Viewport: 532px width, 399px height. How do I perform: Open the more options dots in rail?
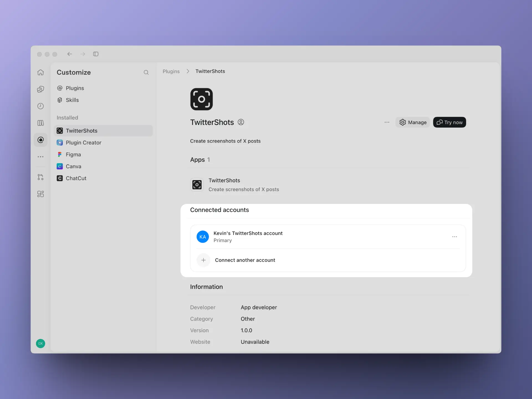click(40, 157)
